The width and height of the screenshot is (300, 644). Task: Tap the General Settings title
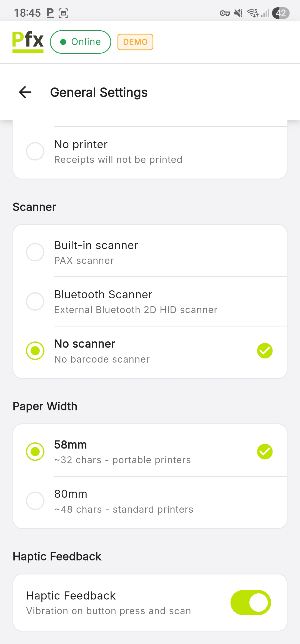(x=99, y=93)
